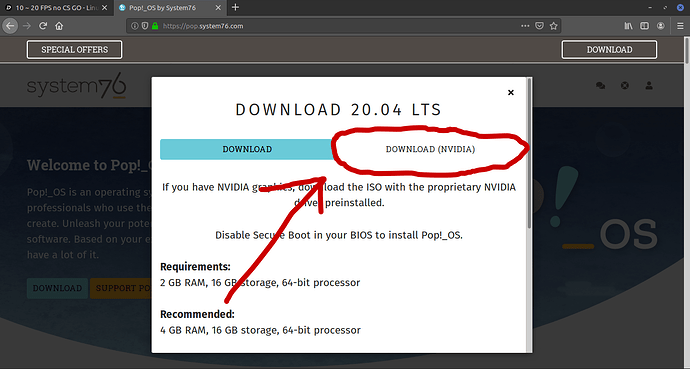
Task: Minimize the browser window
Action: [650, 7]
